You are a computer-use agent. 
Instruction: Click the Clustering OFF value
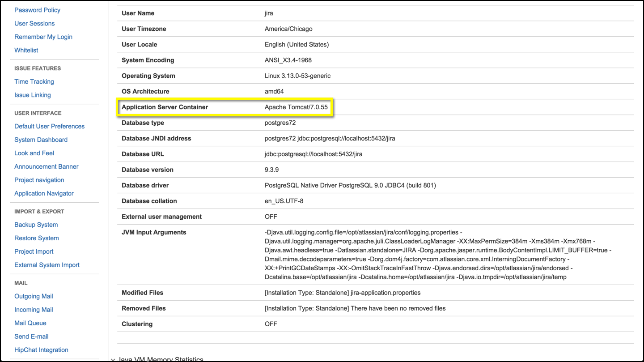(x=271, y=324)
